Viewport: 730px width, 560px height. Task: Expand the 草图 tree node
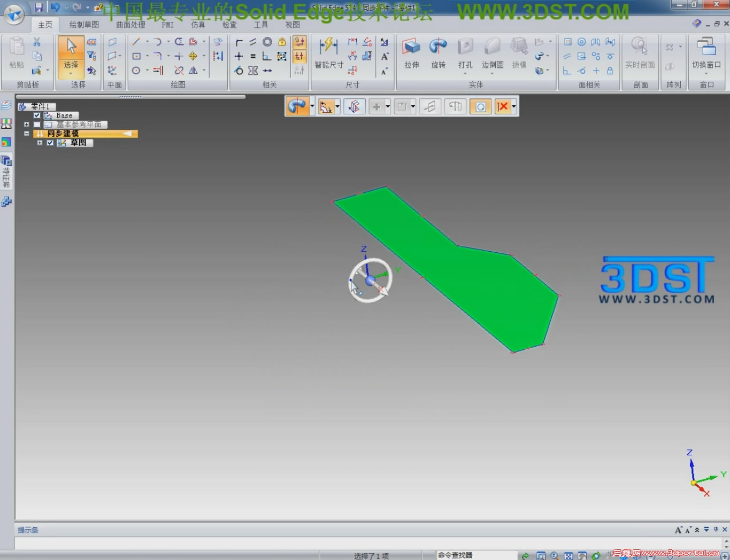[40, 143]
